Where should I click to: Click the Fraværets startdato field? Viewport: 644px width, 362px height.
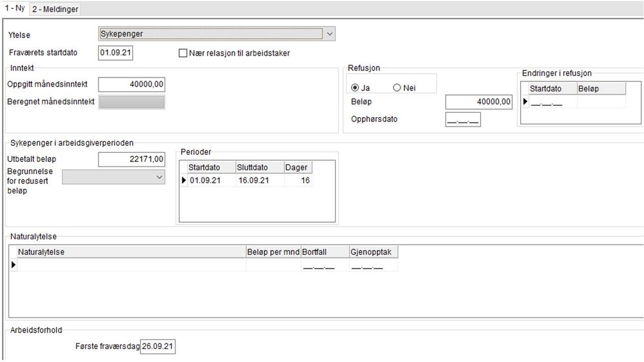[x=116, y=53]
